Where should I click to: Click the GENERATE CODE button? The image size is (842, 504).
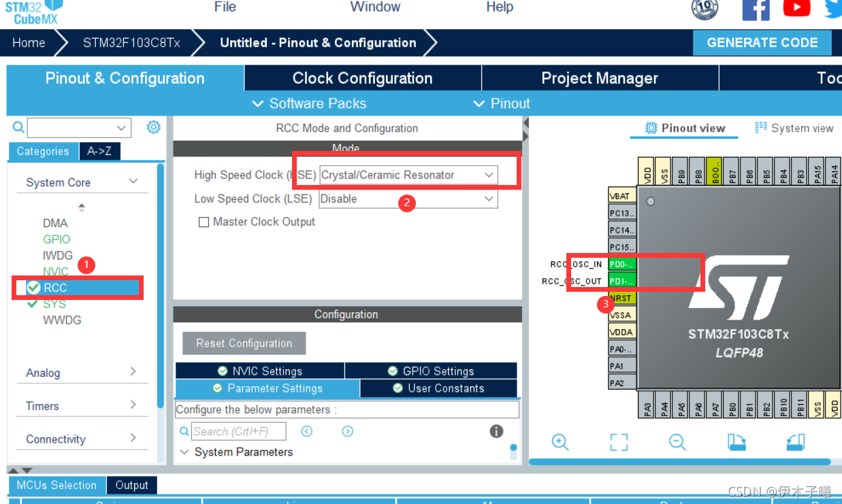click(x=762, y=42)
